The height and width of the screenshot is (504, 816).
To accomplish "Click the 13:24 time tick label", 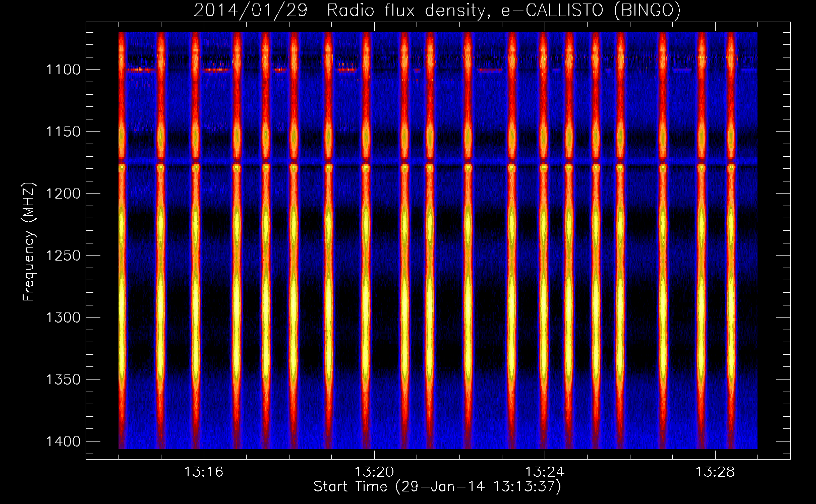I will (545, 472).
